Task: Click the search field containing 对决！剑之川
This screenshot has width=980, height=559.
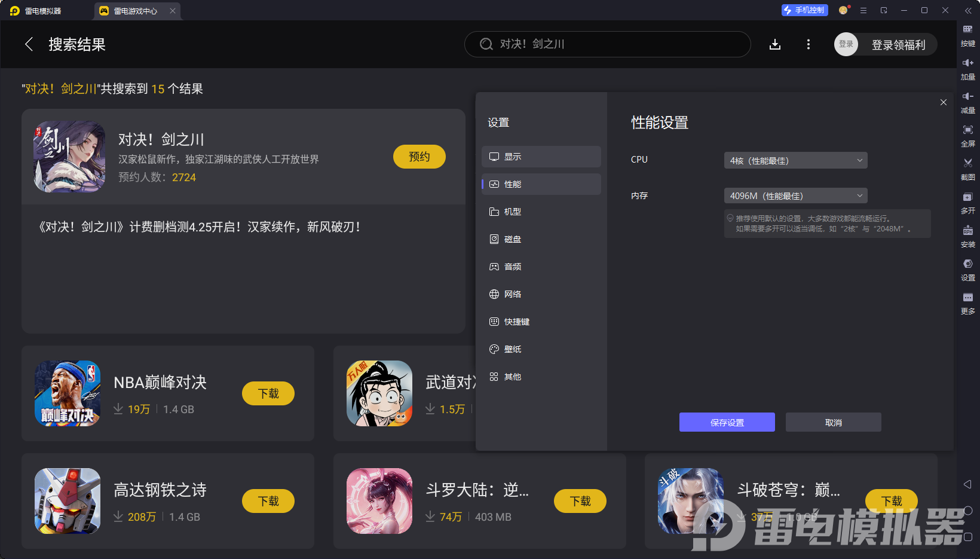Action: 607,44
